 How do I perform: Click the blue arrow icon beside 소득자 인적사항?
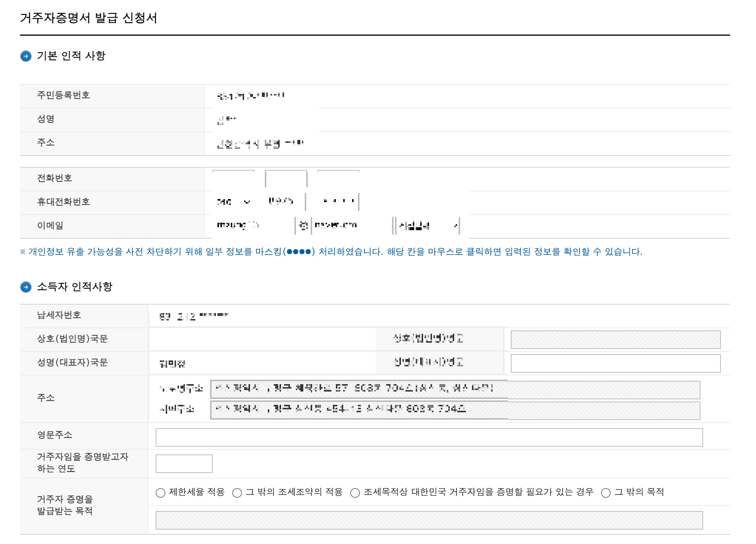[26, 287]
